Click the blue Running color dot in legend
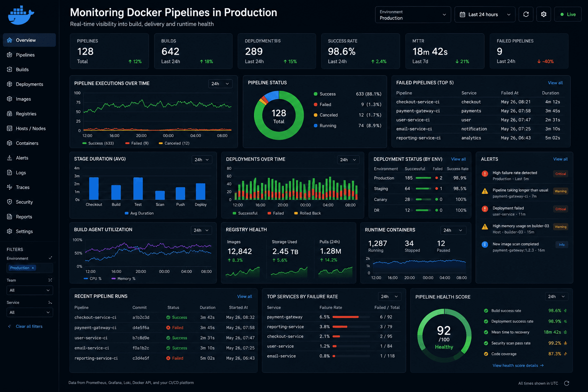The width and height of the screenshot is (588, 392). tap(315, 126)
